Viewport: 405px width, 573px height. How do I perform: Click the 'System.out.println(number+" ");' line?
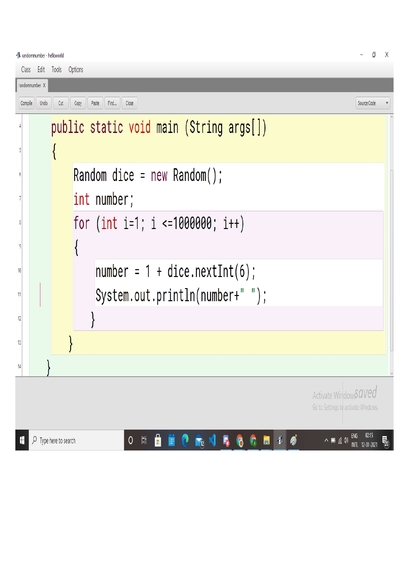pyautogui.click(x=181, y=295)
